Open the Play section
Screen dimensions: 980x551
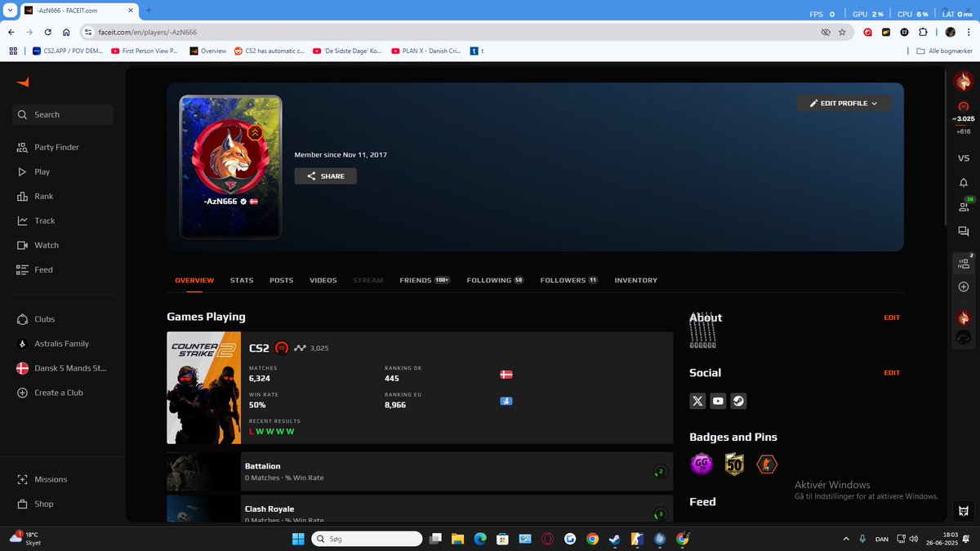[33, 172]
